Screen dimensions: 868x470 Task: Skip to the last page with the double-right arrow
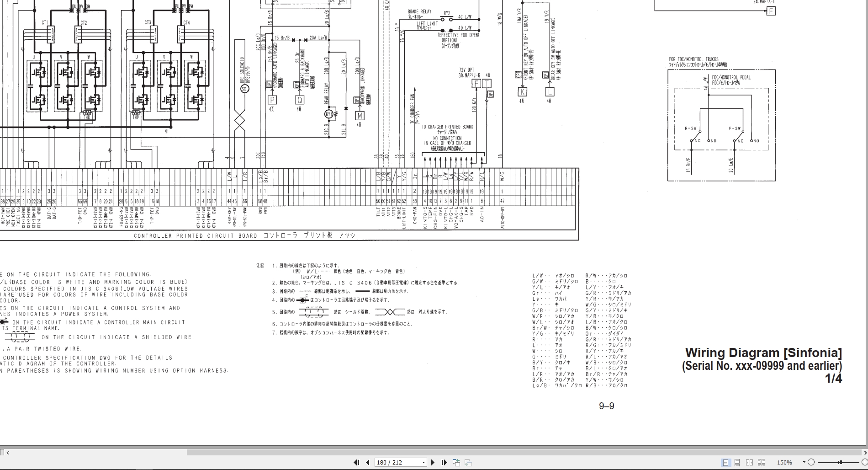444,462
